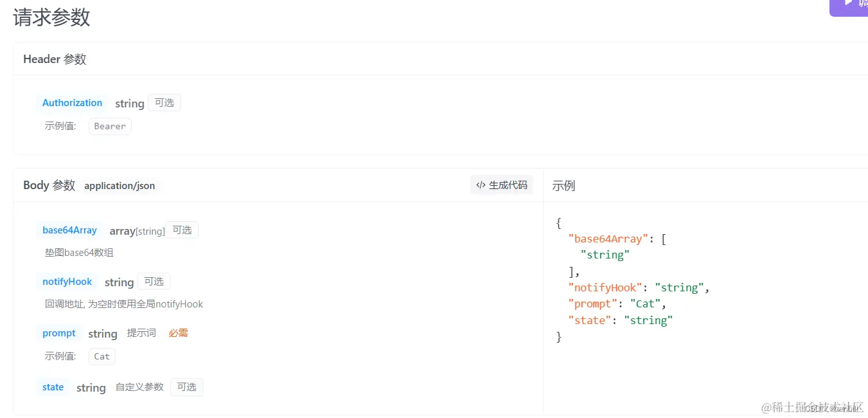
Task: Select the base64Array parameter name
Action: click(69, 230)
